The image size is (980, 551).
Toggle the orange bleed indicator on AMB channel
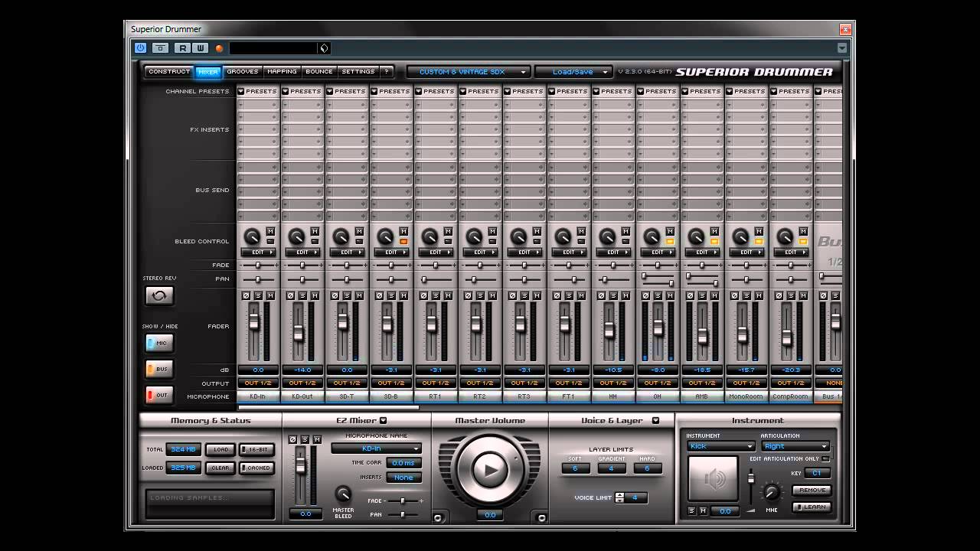(714, 242)
